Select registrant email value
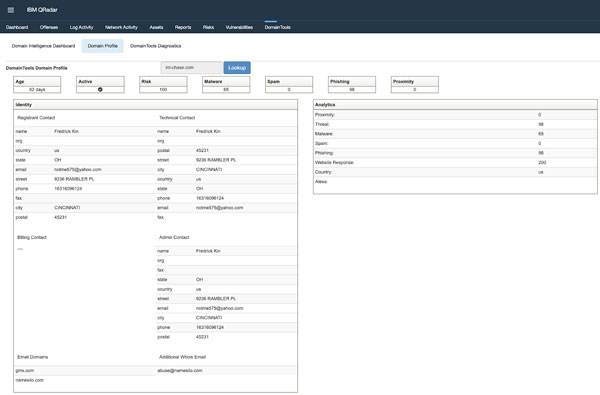 click(x=78, y=170)
